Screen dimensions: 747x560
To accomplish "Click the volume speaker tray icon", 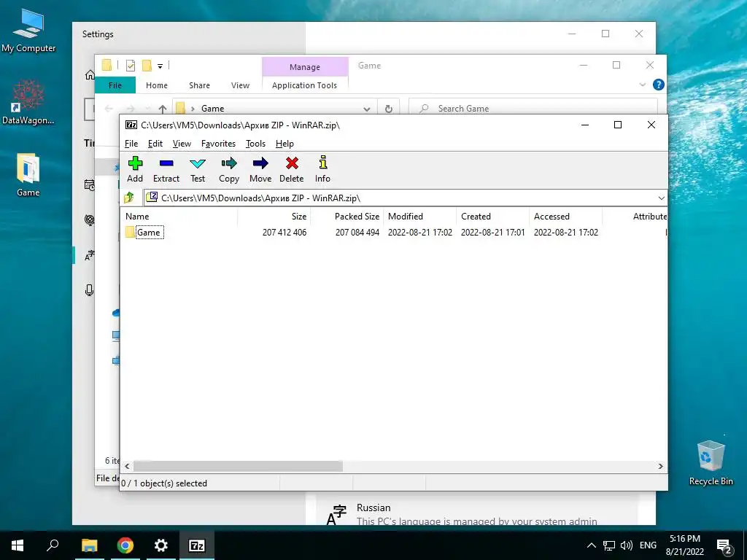I will point(627,545).
